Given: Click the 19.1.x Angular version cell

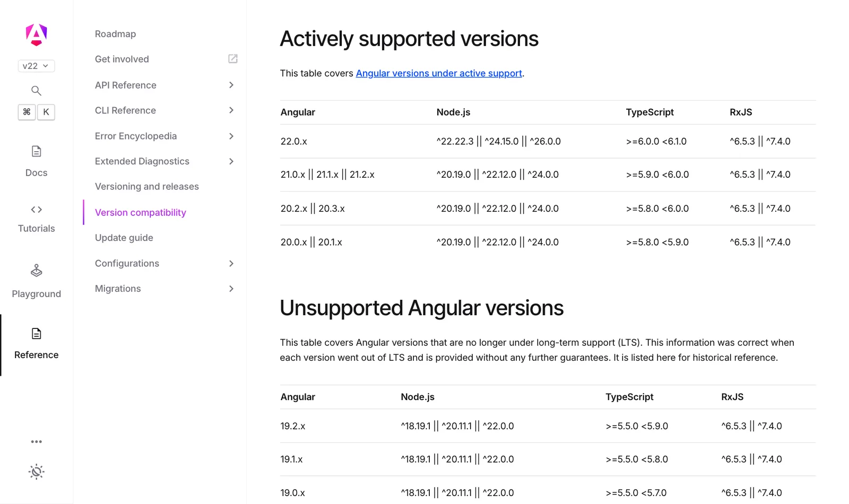Looking at the screenshot, I should tap(292, 459).
